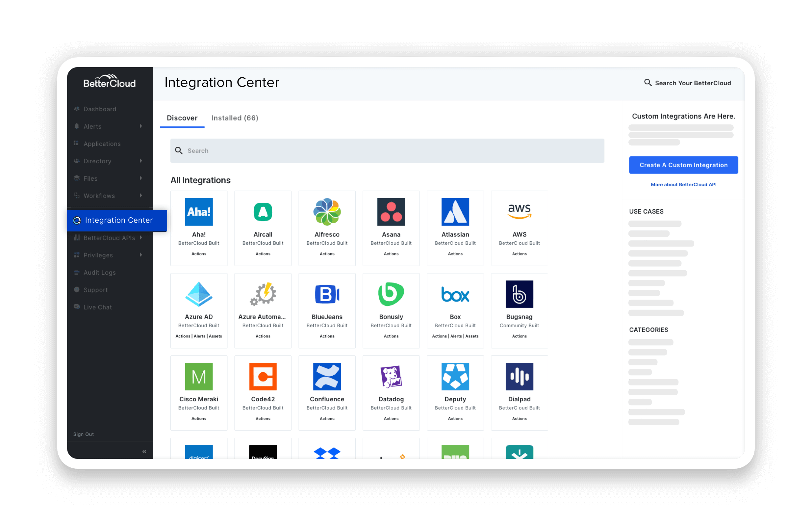Screen dimensions: 812x526
Task: Open the Datadog integration name
Action: click(x=391, y=399)
